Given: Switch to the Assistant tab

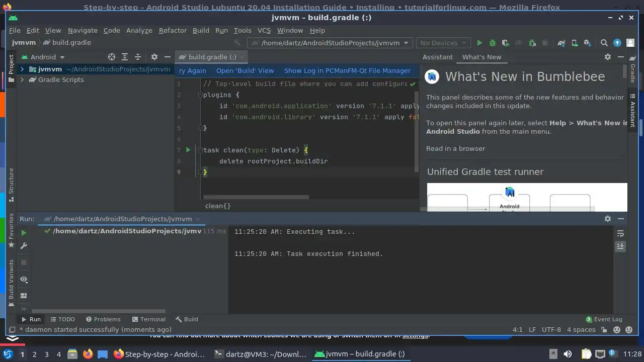Looking at the screenshot, I should pos(438,57).
